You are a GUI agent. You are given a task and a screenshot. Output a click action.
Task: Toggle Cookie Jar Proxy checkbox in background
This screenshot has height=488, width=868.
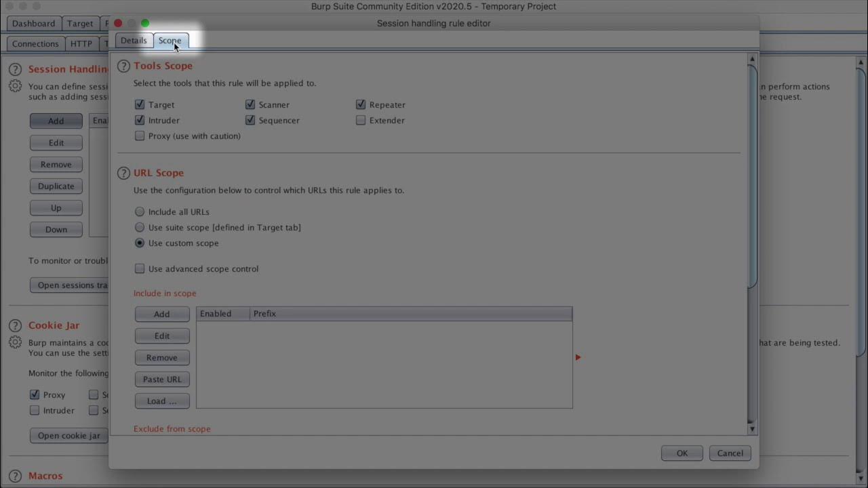(35, 394)
